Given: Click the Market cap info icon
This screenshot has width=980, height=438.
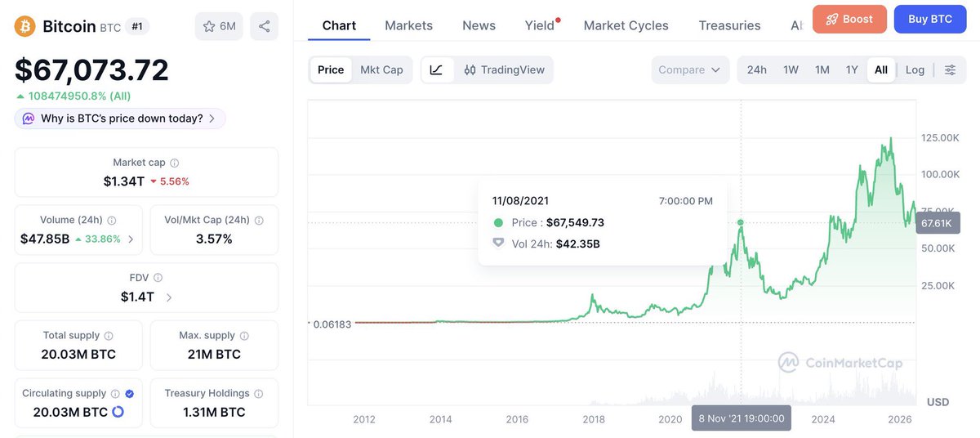Looking at the screenshot, I should pos(175,163).
